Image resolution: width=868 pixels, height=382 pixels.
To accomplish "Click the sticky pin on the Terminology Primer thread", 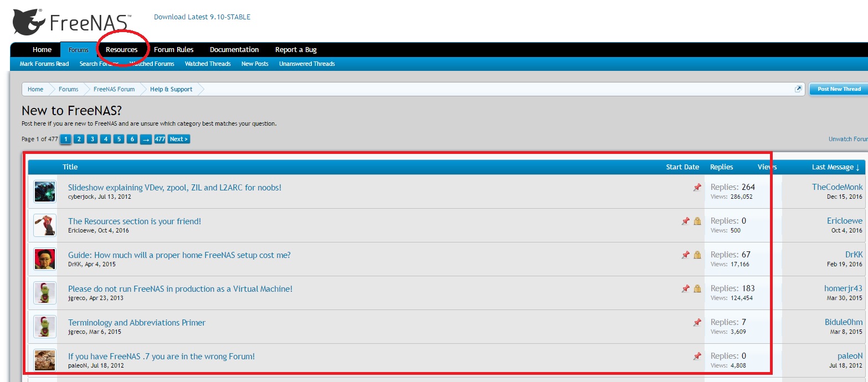I will tap(697, 323).
